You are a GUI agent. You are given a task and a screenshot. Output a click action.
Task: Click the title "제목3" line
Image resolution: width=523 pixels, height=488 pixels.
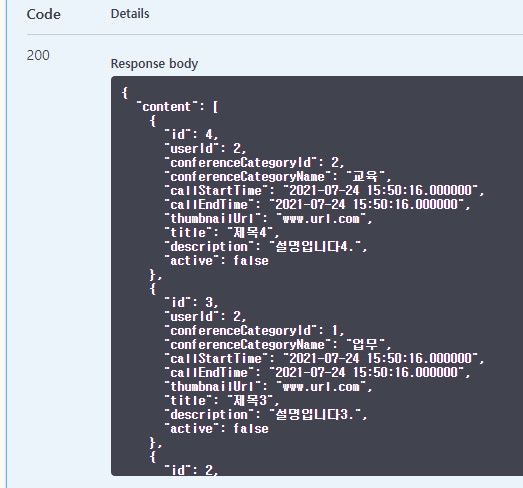[222, 401]
